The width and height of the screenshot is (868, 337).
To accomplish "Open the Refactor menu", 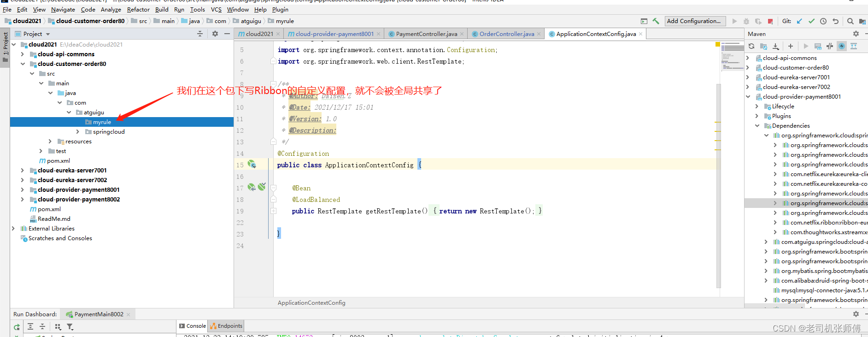I will click(x=138, y=9).
